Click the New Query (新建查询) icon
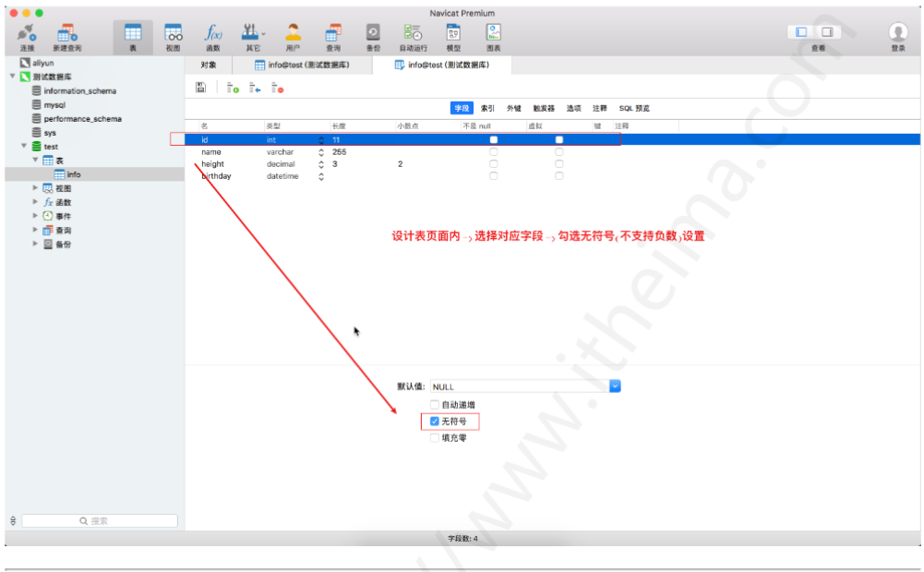Viewport: 924px width, 572px height. coord(66,37)
